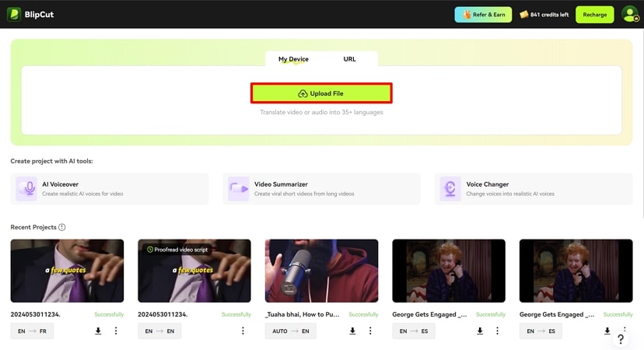This screenshot has height=350, width=644.
Task: Click the EN to FR language tag
Action: click(32, 331)
